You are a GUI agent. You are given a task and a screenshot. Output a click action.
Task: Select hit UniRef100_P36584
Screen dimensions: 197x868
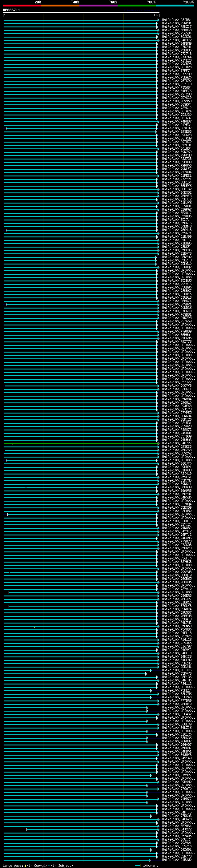click(x=176, y=33)
